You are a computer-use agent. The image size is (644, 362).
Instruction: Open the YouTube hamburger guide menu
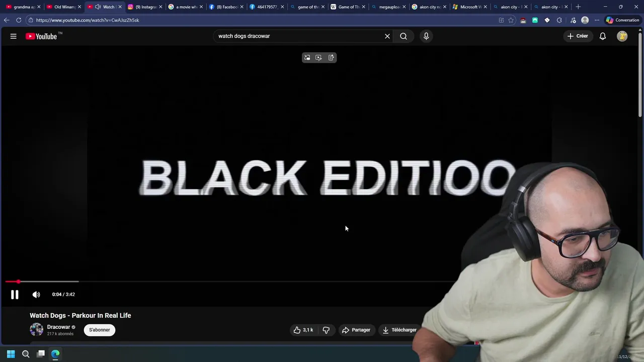(14, 36)
